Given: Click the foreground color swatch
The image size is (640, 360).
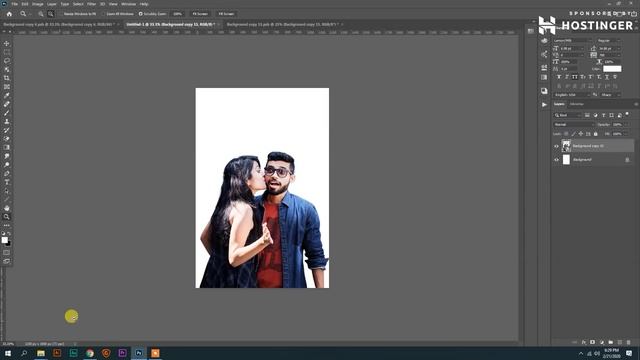Looking at the screenshot, I should (x=4, y=240).
